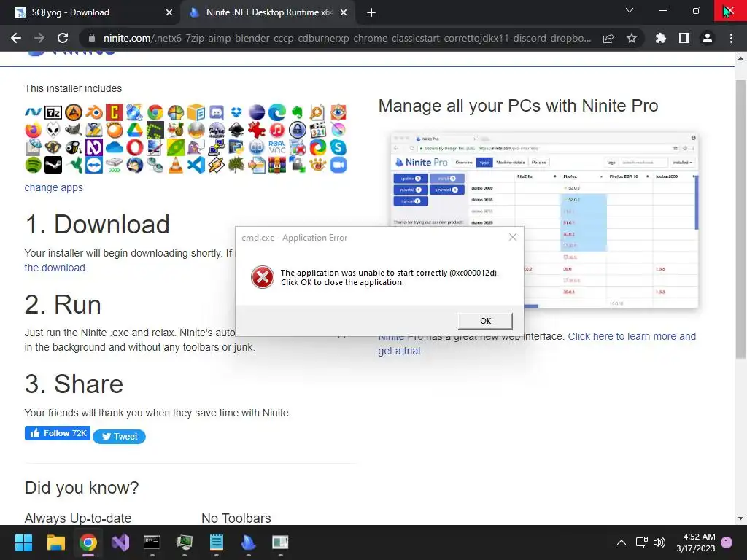The image size is (747, 560).
Task: Click the Inkscape app icon
Action: 236,130
